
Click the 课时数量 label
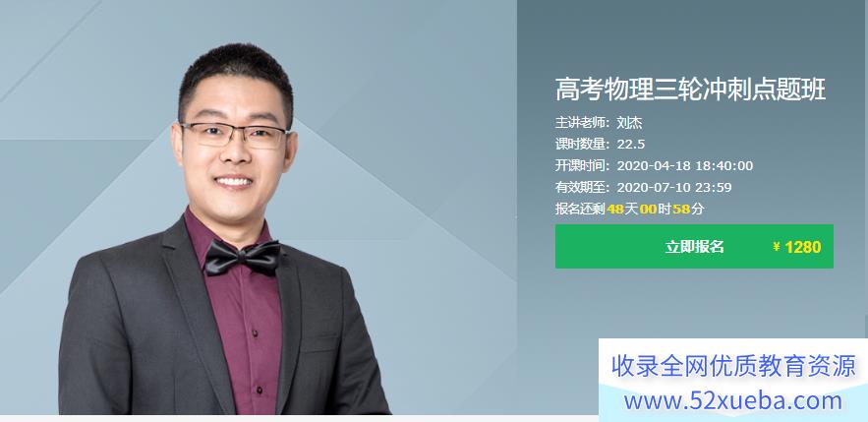580,145
